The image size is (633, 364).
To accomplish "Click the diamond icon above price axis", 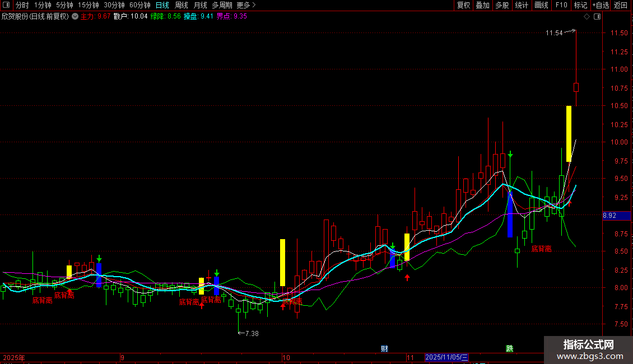I will click(x=587, y=17).
